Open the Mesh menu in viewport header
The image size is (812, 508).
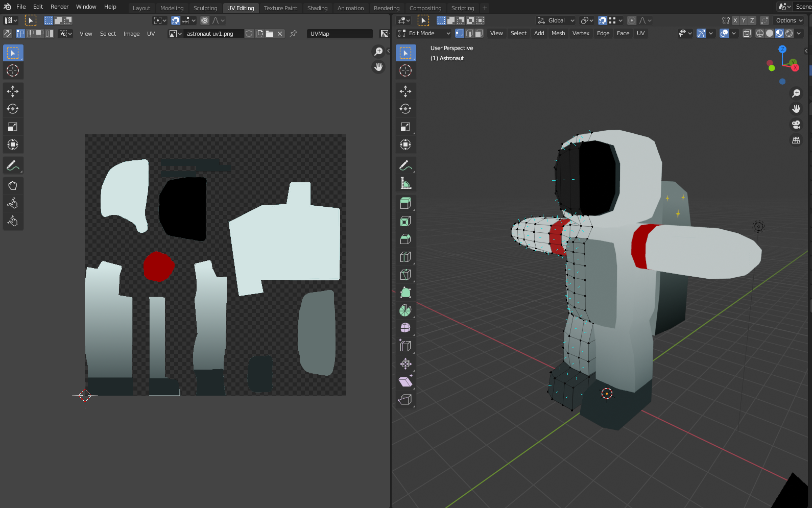[558, 33]
